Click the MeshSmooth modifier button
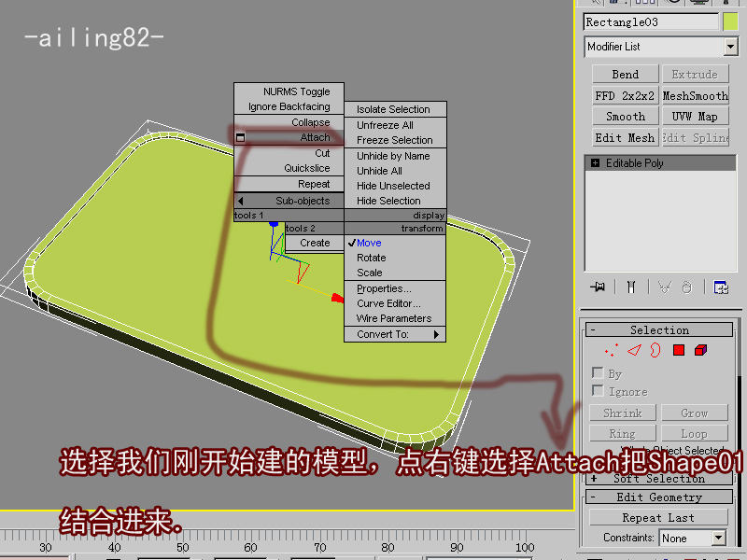The height and width of the screenshot is (560, 747). click(695, 95)
